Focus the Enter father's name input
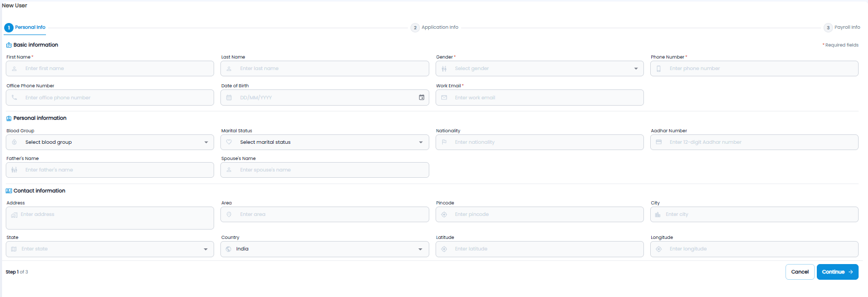Viewport: 868px width, 297px height. pos(110,170)
